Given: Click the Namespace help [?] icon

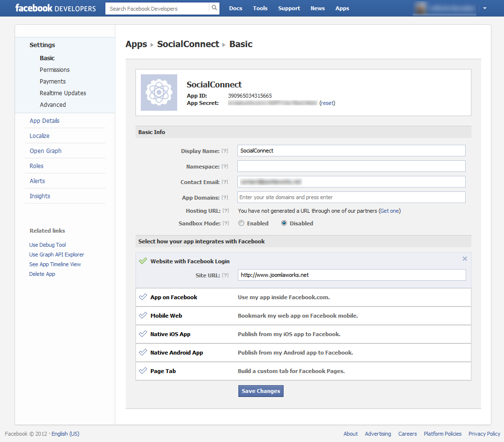Looking at the screenshot, I should click(x=225, y=166).
